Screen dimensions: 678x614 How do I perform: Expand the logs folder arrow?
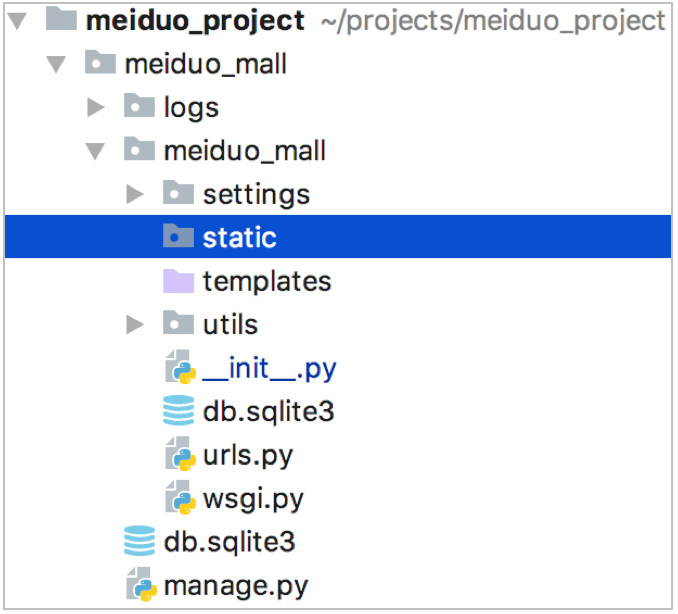click(x=96, y=107)
